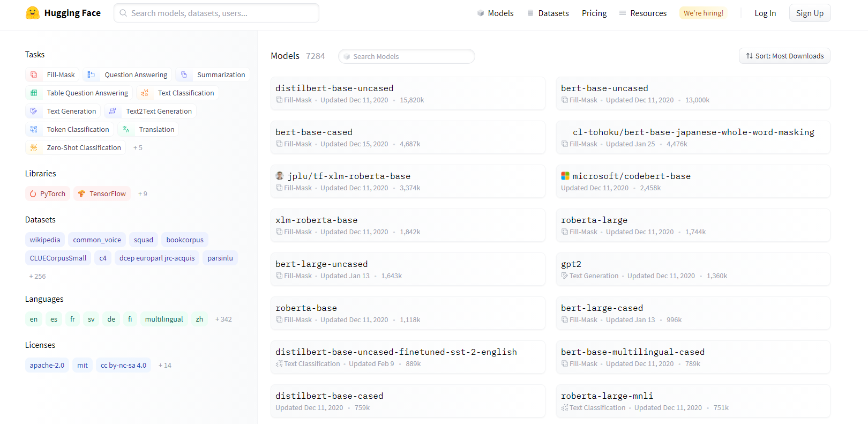
Task: Expand the +342 more languages
Action: click(x=223, y=319)
